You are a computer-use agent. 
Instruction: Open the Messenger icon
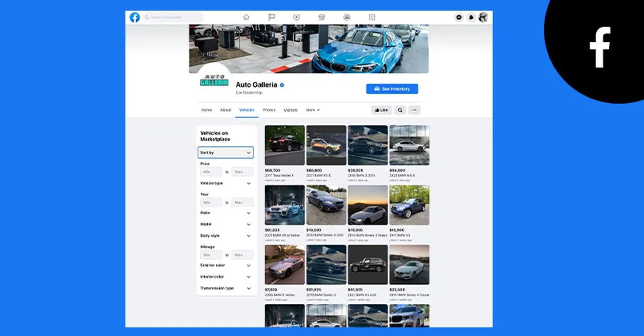[x=459, y=17]
